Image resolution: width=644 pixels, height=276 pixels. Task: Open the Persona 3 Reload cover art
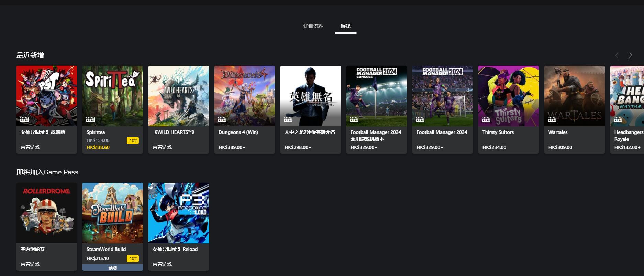179,213
